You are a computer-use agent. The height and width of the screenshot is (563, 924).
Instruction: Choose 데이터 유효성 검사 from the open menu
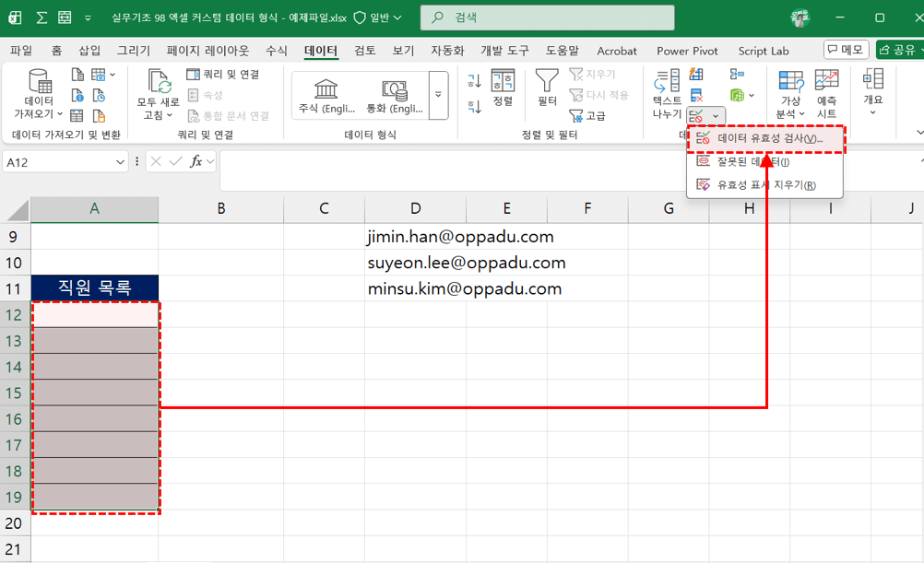click(764, 137)
